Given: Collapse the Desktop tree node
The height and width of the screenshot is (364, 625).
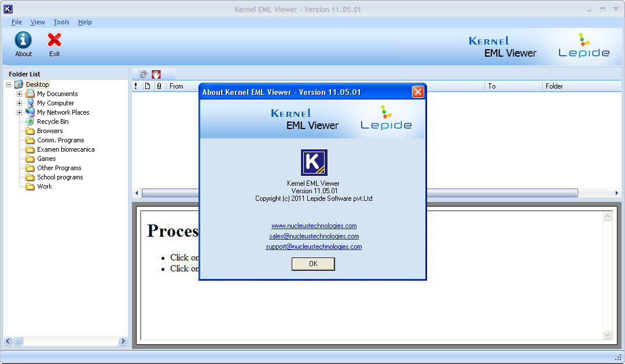Looking at the screenshot, I should (x=8, y=84).
